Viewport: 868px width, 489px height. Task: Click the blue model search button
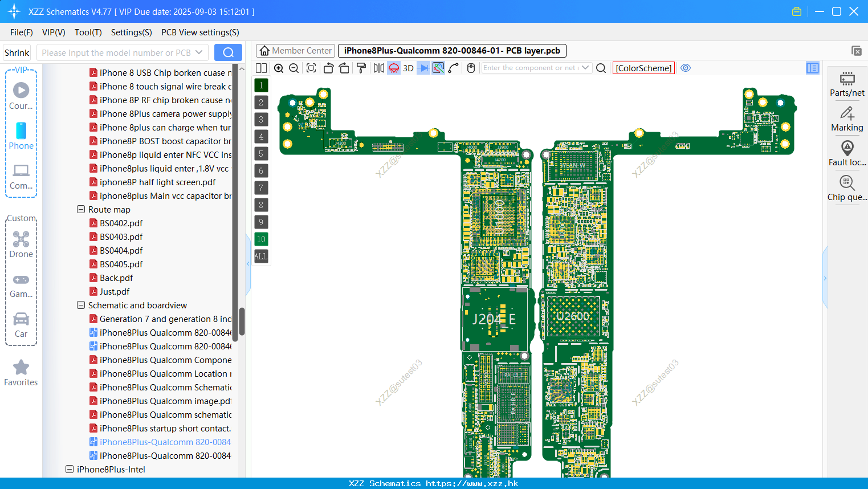228,52
